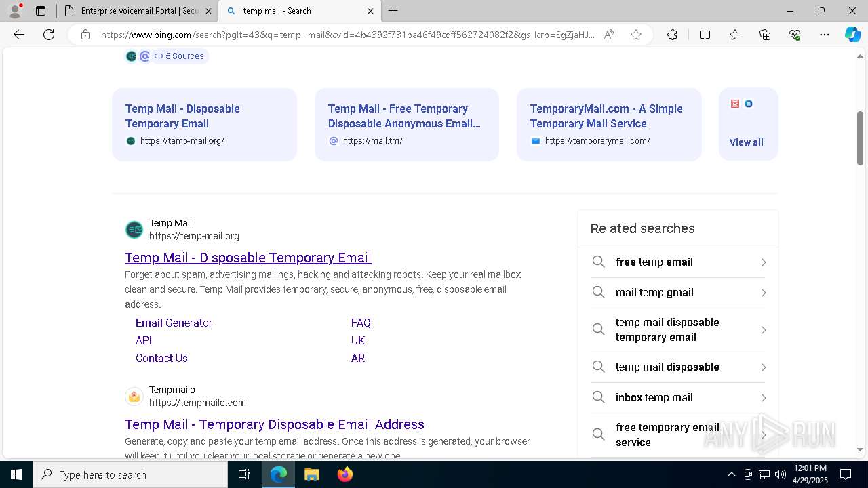Show hidden system tray icons
The width and height of the screenshot is (868, 488).
tap(731, 474)
